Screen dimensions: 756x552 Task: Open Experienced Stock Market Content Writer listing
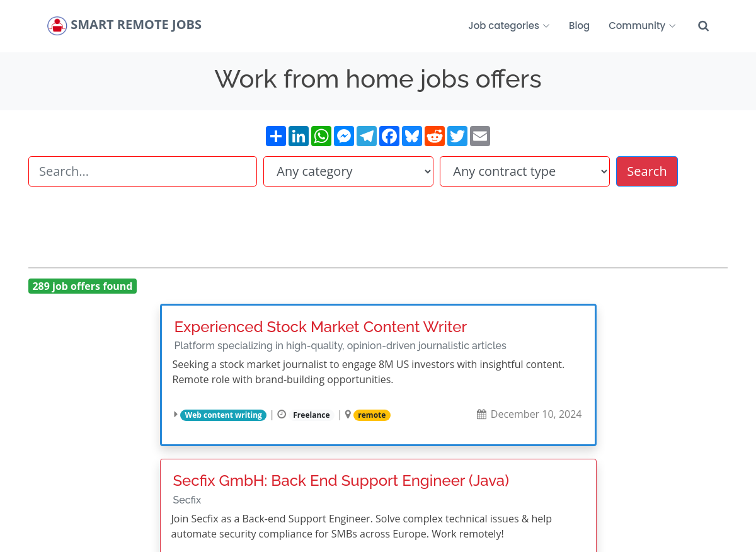click(x=321, y=327)
